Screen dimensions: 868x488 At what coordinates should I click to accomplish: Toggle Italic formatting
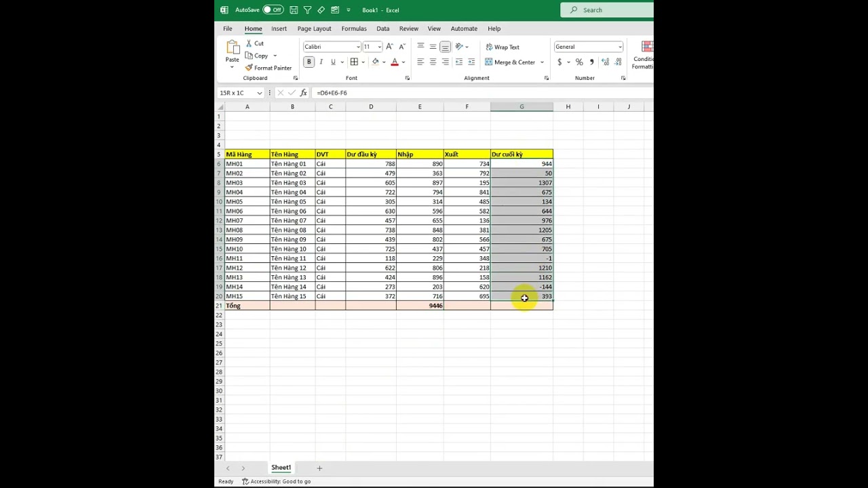click(321, 62)
